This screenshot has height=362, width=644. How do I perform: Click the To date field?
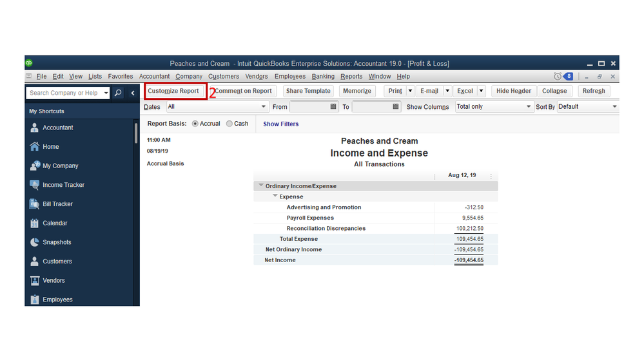(372, 107)
